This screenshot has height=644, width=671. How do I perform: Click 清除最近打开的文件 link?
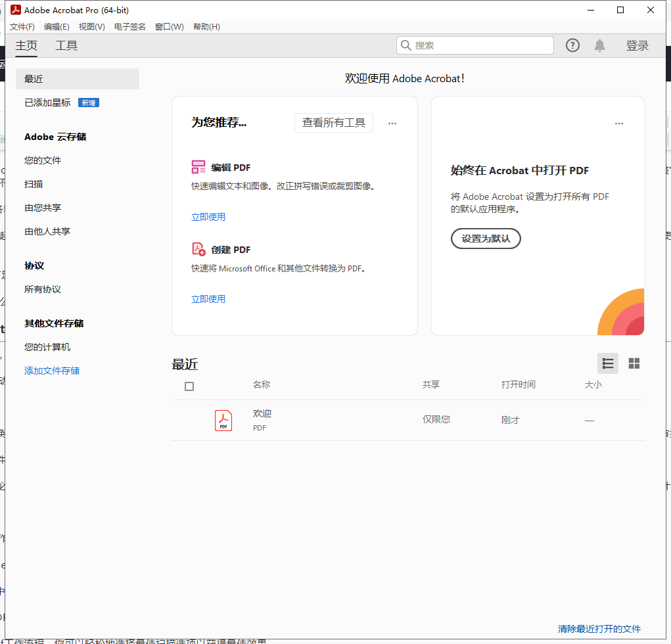click(x=599, y=629)
